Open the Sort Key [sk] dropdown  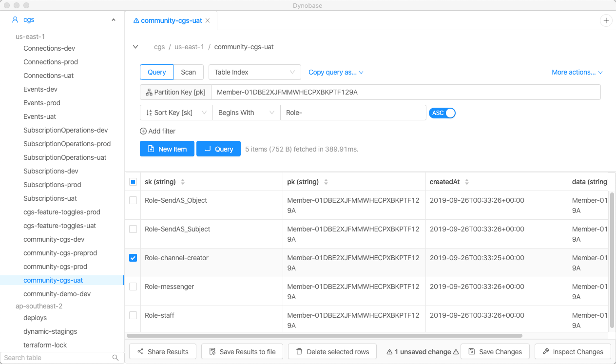pyautogui.click(x=176, y=113)
